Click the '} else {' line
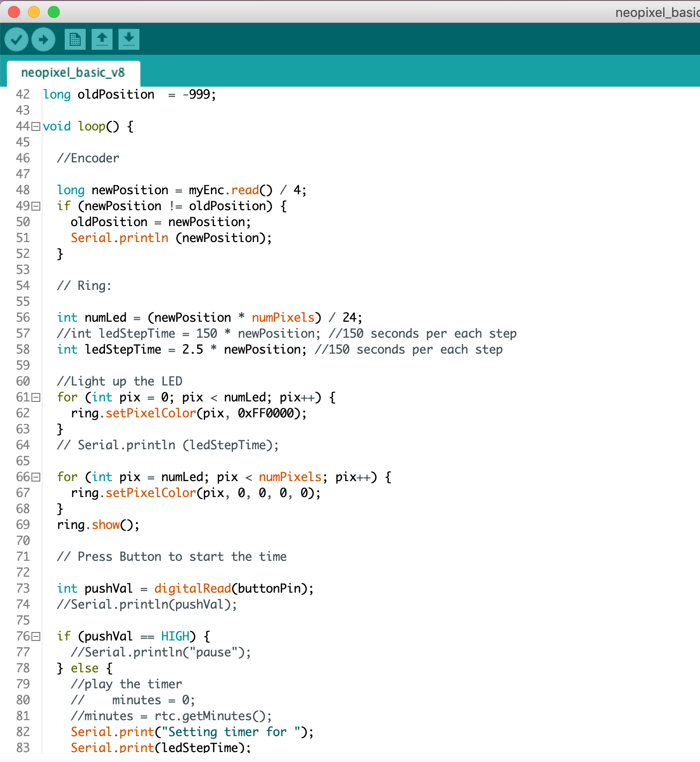This screenshot has height=762, width=700. (85, 668)
